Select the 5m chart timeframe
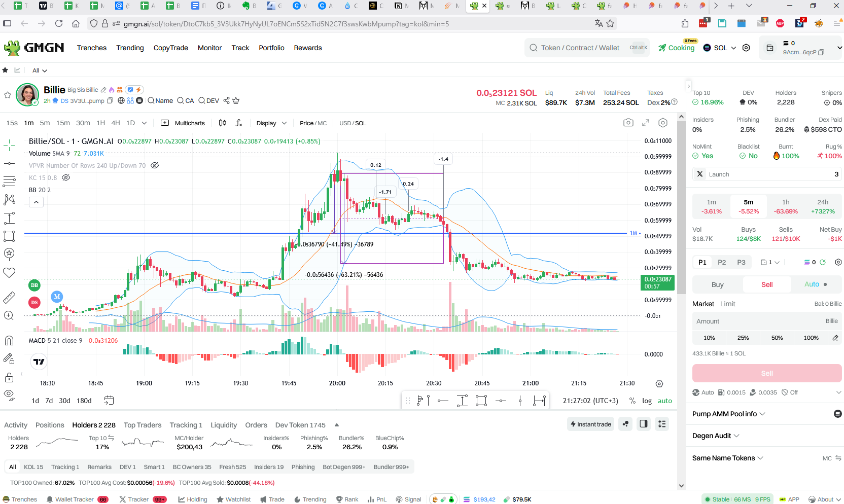 [x=45, y=123]
